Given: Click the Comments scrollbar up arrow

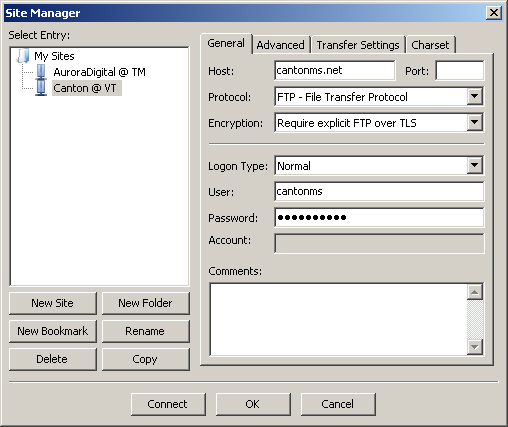Looking at the screenshot, I should (475, 292).
